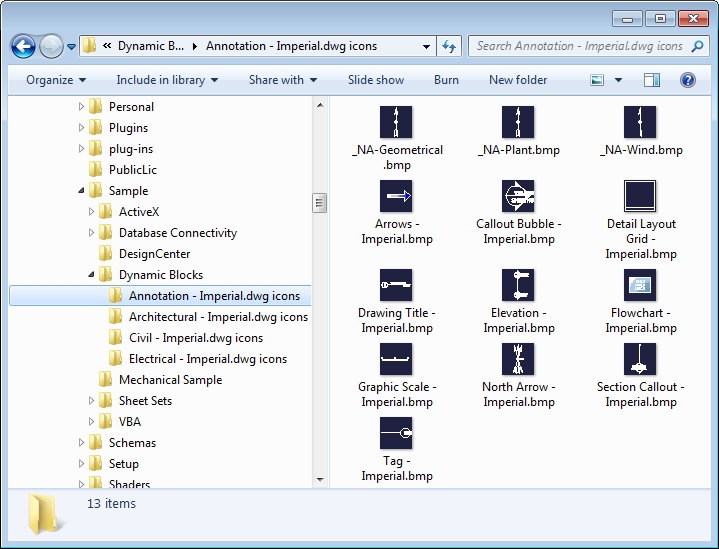Toggle the preview pane icon
Image resolution: width=719 pixels, height=549 pixels.
[652, 80]
